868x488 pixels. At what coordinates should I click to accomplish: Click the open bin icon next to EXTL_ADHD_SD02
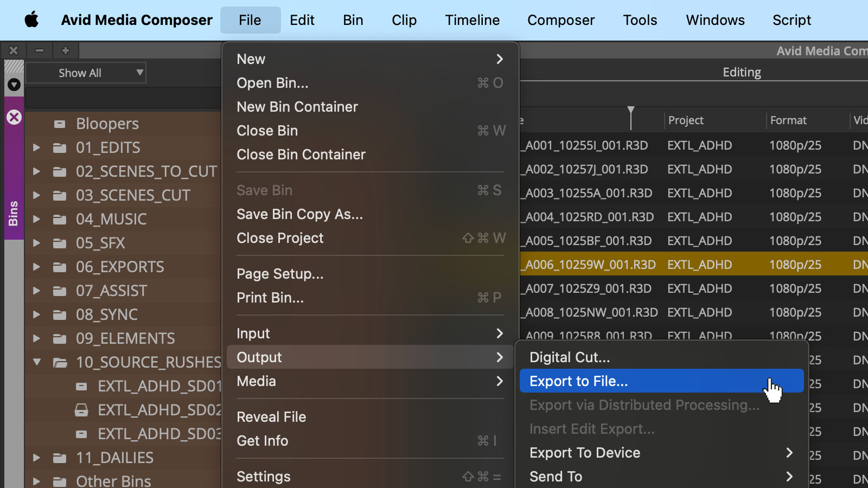(82, 410)
